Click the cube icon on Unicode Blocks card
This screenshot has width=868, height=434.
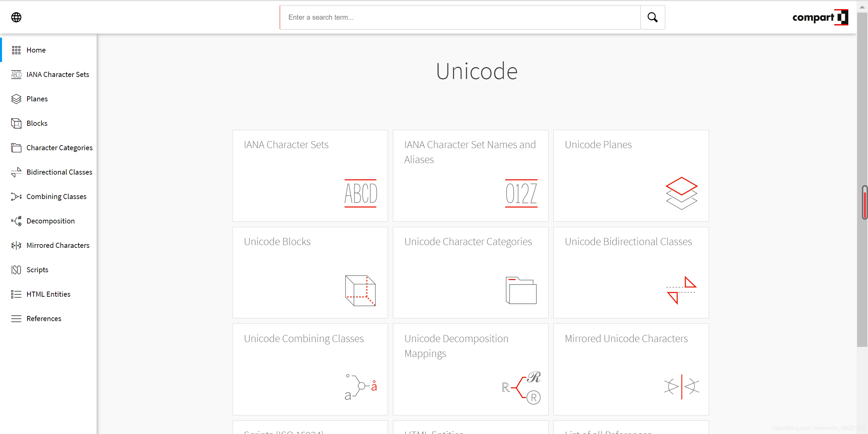click(360, 291)
